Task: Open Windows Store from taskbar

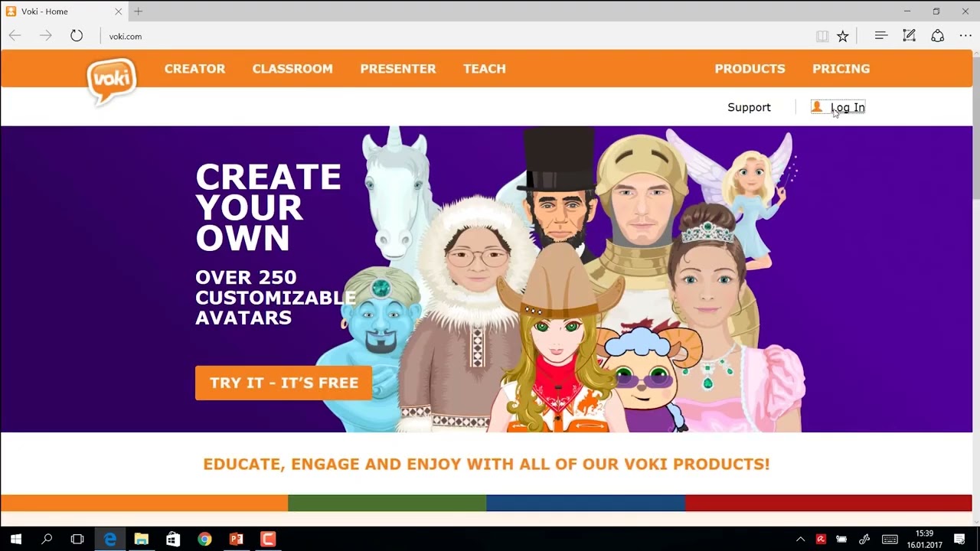Action: click(173, 539)
